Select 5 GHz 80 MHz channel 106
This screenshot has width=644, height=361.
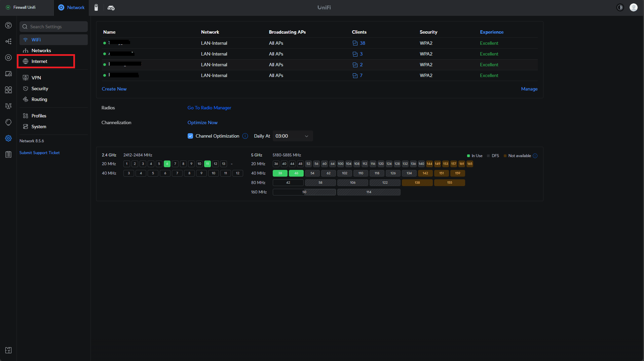point(353,183)
